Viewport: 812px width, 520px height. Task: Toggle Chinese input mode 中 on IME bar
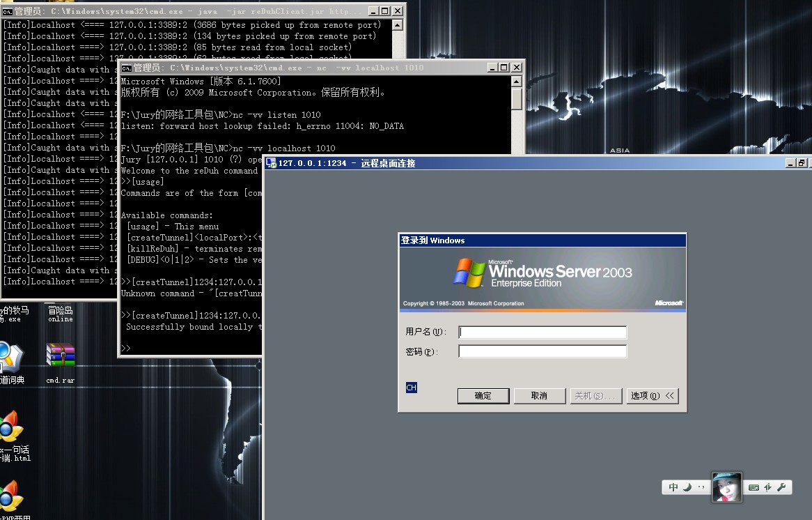pyautogui.click(x=673, y=487)
